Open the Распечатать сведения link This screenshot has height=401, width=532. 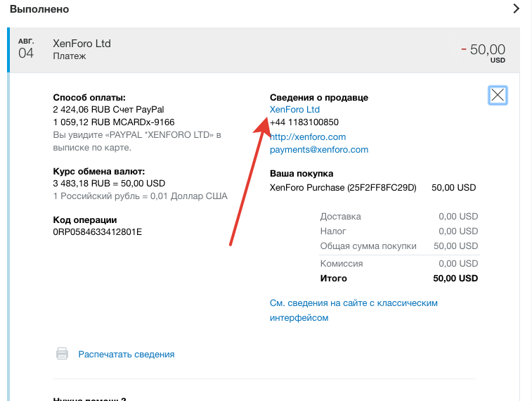(x=126, y=354)
